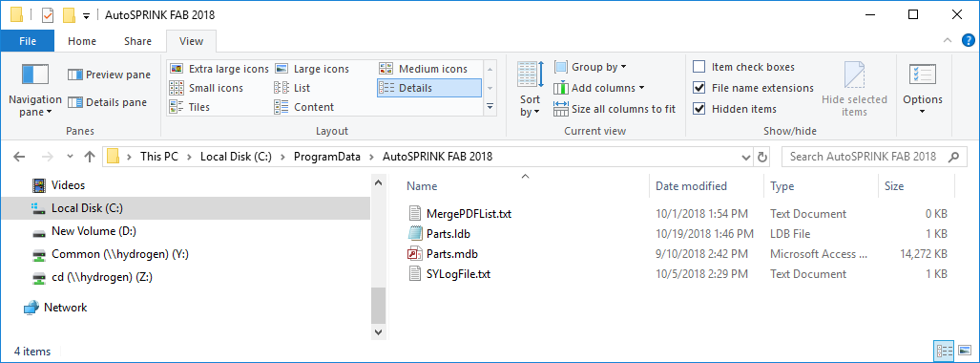Switch layout to List
This screenshot has height=363, width=980.
293,88
